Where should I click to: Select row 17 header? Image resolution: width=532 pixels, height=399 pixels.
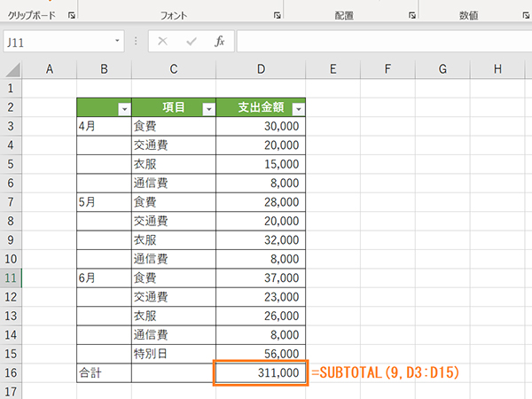point(11,391)
